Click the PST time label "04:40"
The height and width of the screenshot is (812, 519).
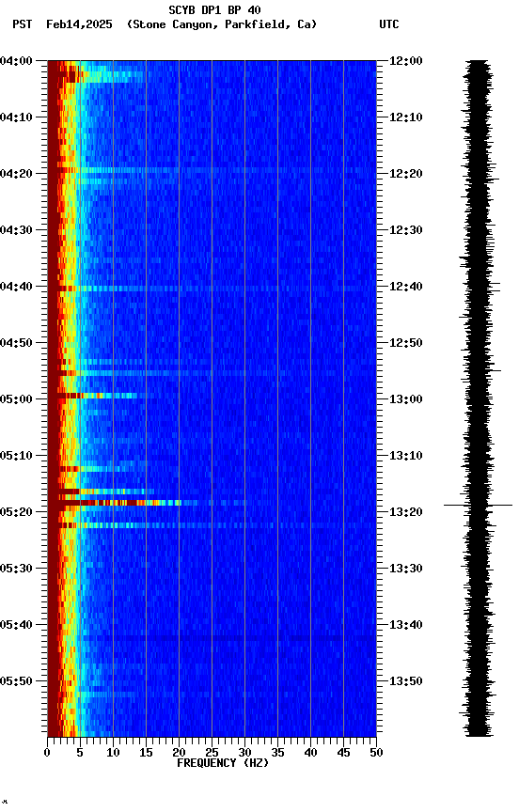point(16,287)
